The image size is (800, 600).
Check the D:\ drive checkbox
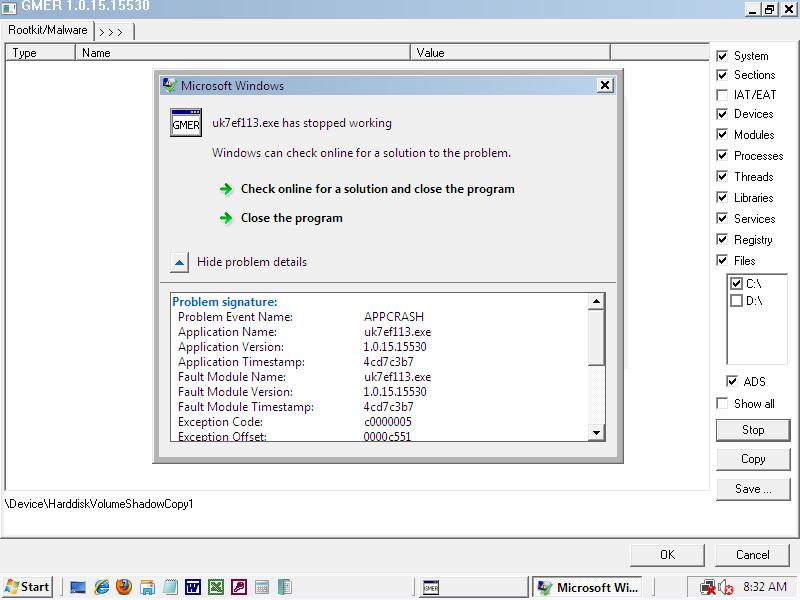(736, 301)
